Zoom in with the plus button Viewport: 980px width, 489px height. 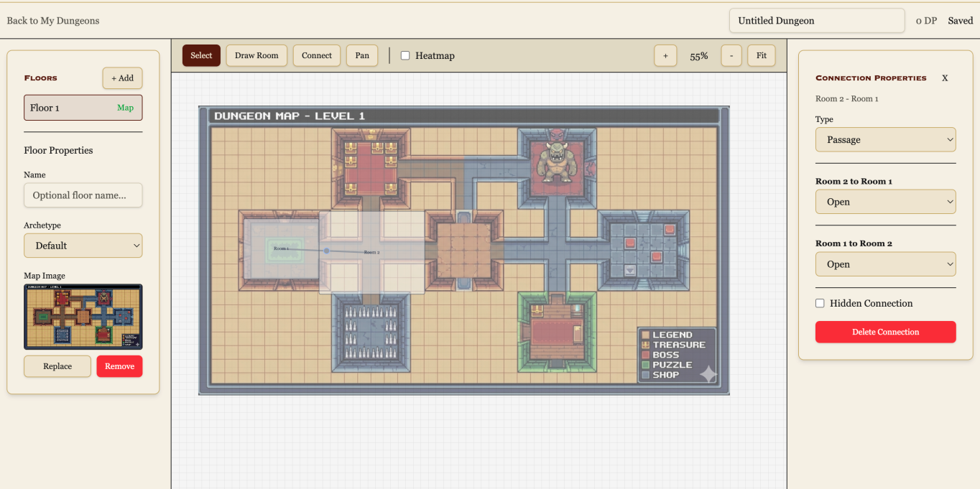tap(665, 55)
